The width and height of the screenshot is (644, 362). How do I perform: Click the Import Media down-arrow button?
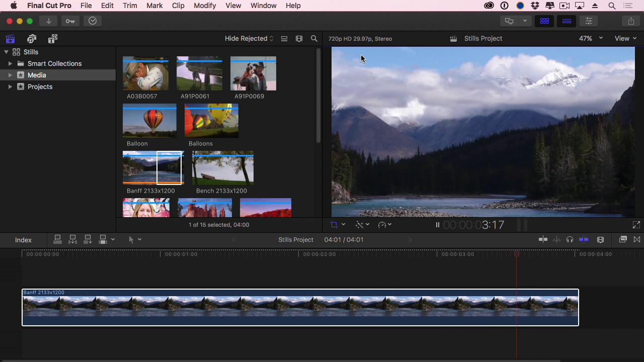click(48, 21)
